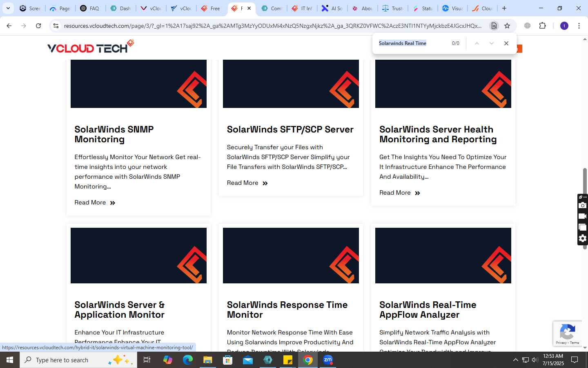Image resolution: width=588 pixels, height=368 pixels.
Task: Click the SNMP Monitoring card thumbnail image
Action: pyautogui.click(x=138, y=84)
